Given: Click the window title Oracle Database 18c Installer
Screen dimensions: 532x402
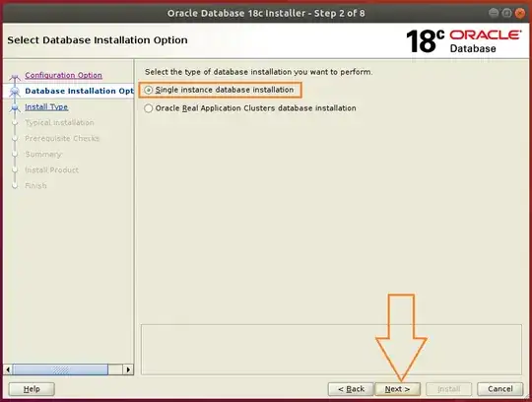Looking at the screenshot, I should click(x=266, y=13).
